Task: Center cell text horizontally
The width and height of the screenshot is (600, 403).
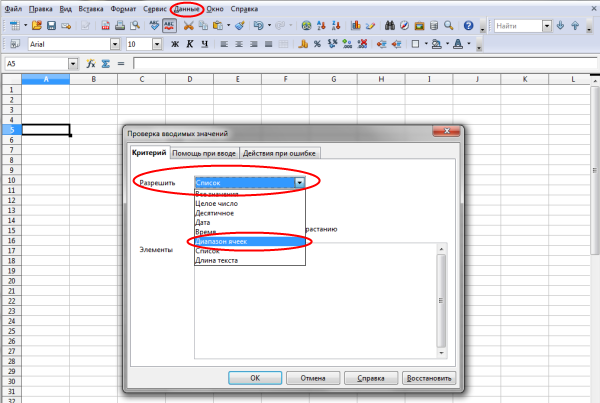Action: click(239, 44)
